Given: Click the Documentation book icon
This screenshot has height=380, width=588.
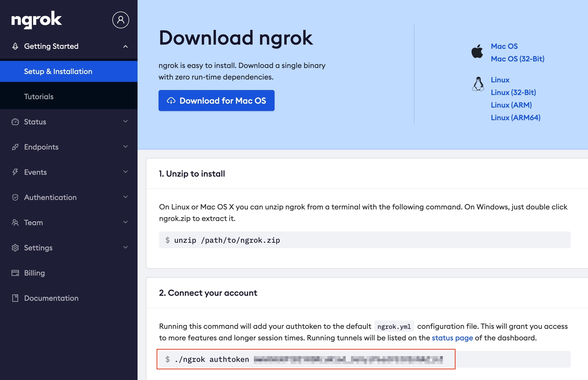Looking at the screenshot, I should point(15,298).
